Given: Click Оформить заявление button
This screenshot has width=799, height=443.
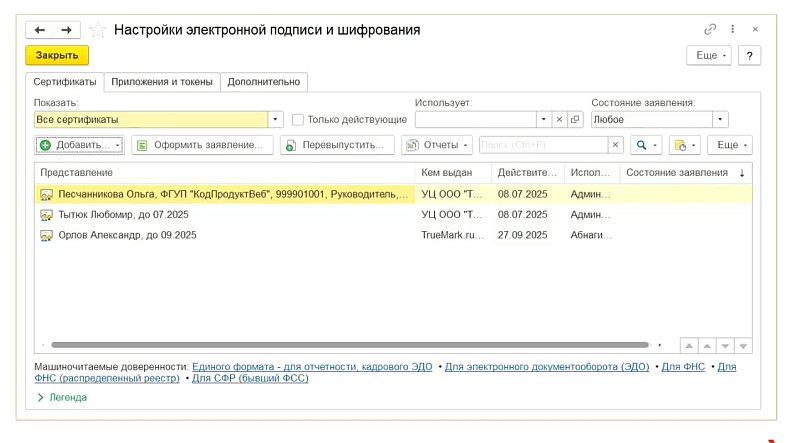Looking at the screenshot, I should (x=202, y=145).
